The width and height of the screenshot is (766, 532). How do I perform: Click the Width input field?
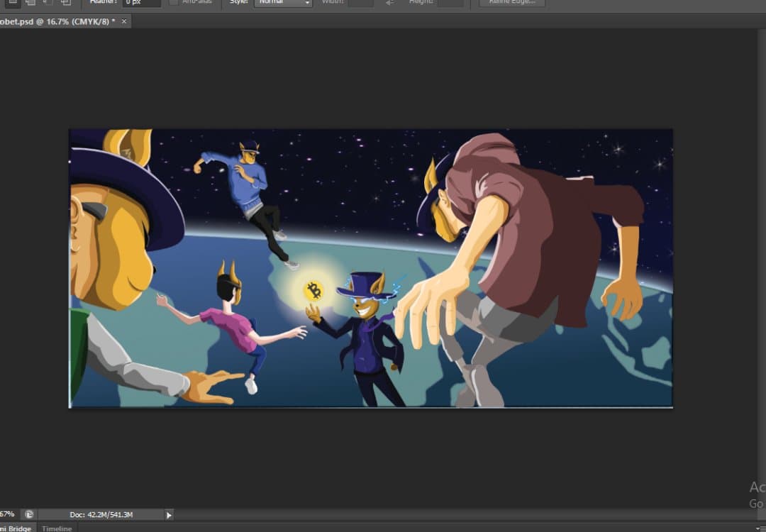[x=360, y=3]
